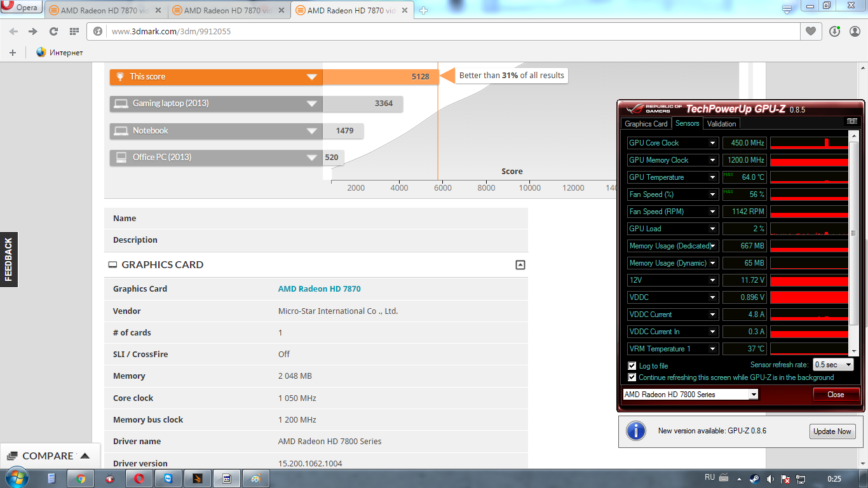
Task: Open the GPU Load sensor dropdown
Action: tap(713, 229)
